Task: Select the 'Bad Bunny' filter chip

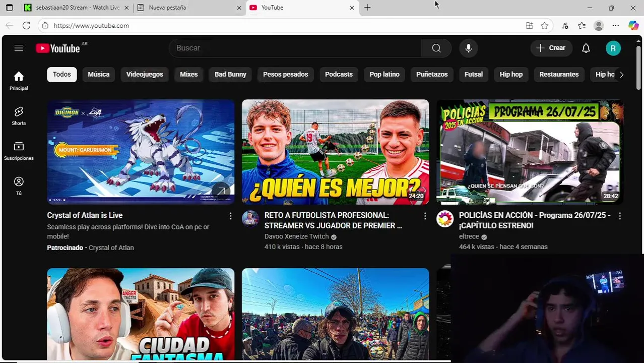Action: click(x=230, y=74)
